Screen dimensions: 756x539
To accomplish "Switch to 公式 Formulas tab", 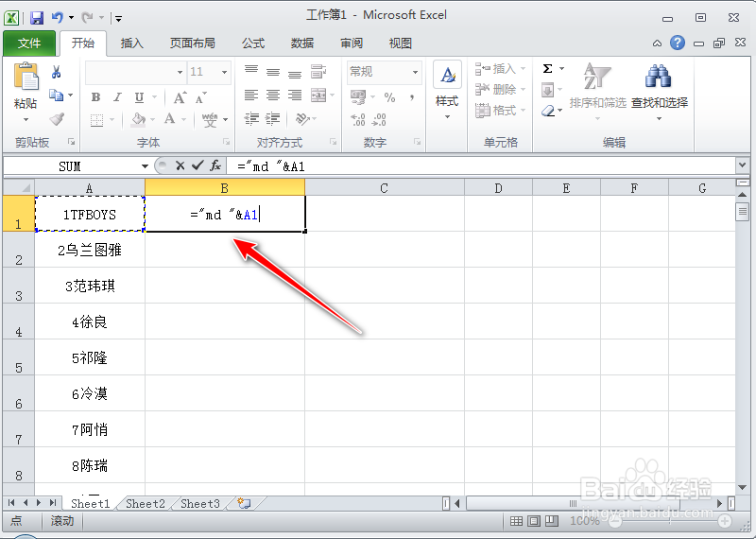I will (x=253, y=43).
